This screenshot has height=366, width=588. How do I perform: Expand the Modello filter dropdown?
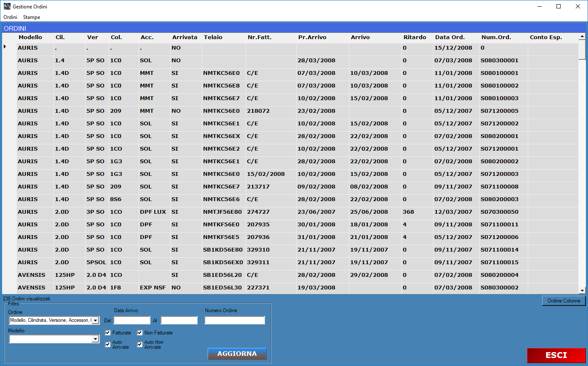point(96,339)
